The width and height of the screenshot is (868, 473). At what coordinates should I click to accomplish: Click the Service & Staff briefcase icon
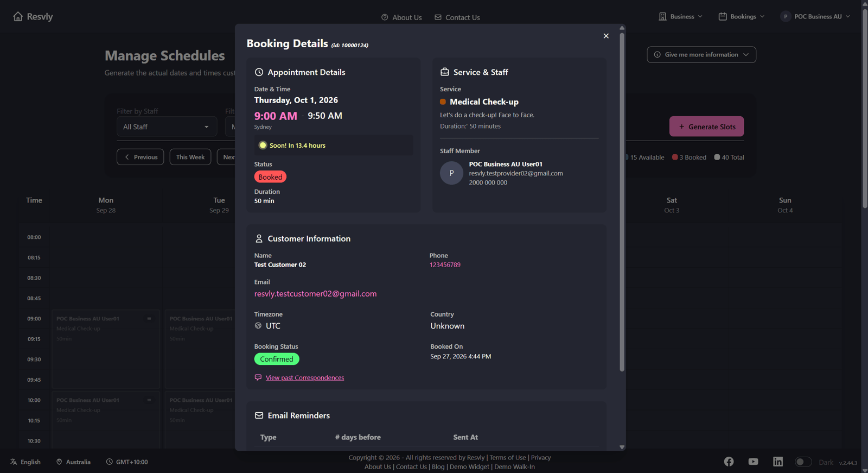(x=445, y=72)
